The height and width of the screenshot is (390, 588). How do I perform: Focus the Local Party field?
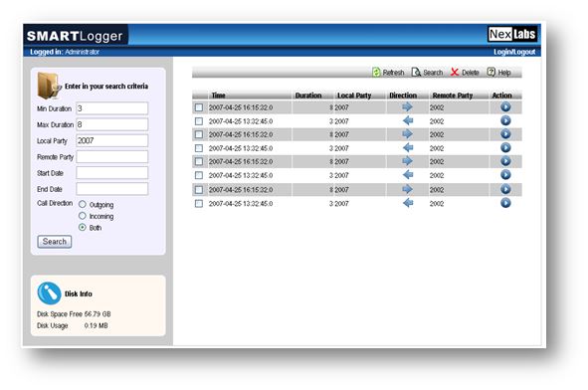(x=111, y=140)
